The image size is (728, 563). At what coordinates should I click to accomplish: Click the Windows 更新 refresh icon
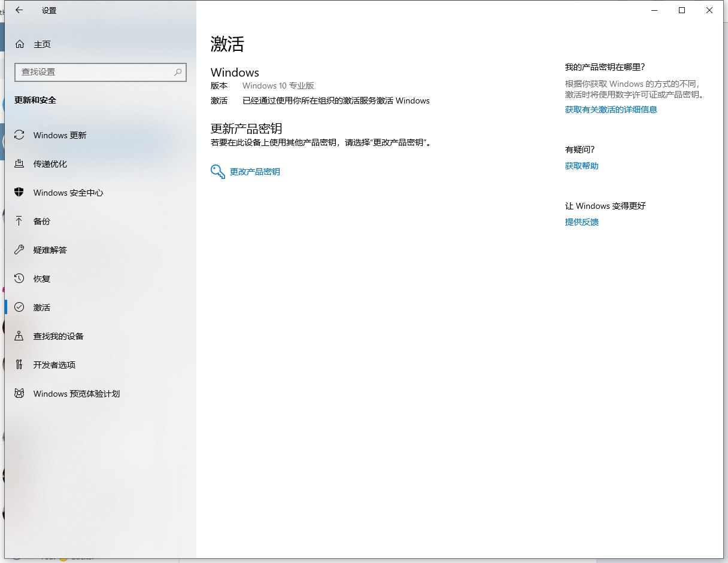pyautogui.click(x=19, y=135)
